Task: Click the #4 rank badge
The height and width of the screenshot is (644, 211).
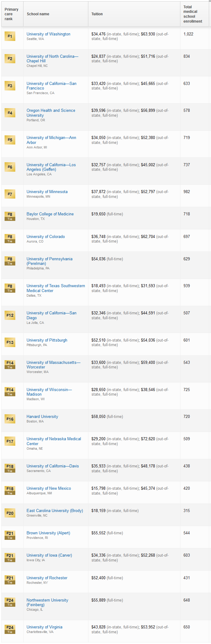Action: click(x=10, y=113)
